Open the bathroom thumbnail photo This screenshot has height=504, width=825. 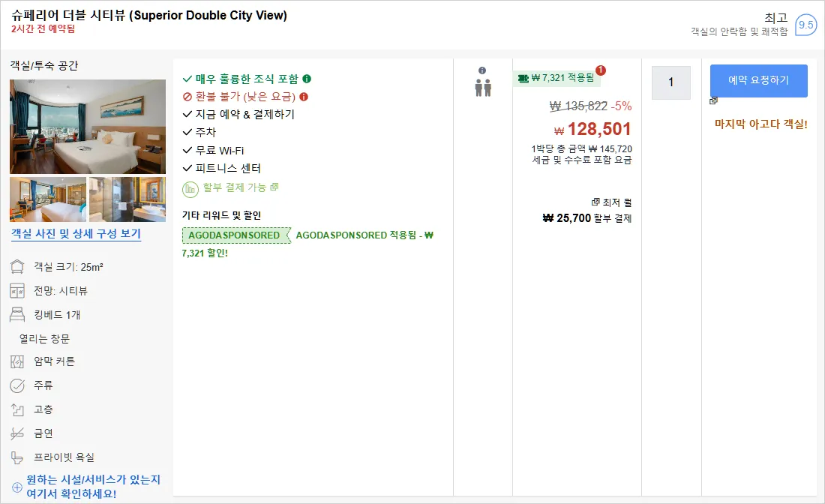[127, 199]
